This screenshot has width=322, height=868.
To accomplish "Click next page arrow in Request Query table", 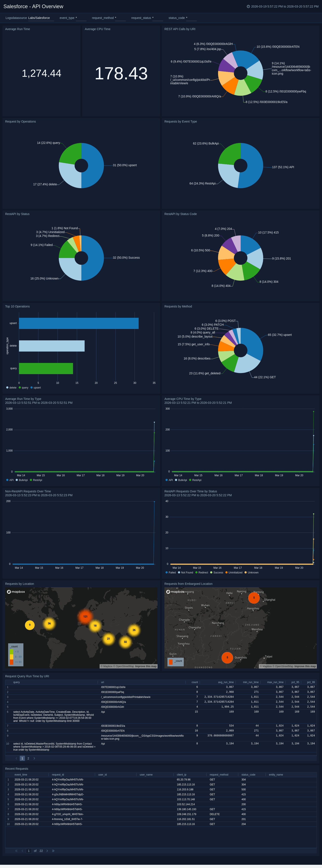I will click(x=34, y=759).
